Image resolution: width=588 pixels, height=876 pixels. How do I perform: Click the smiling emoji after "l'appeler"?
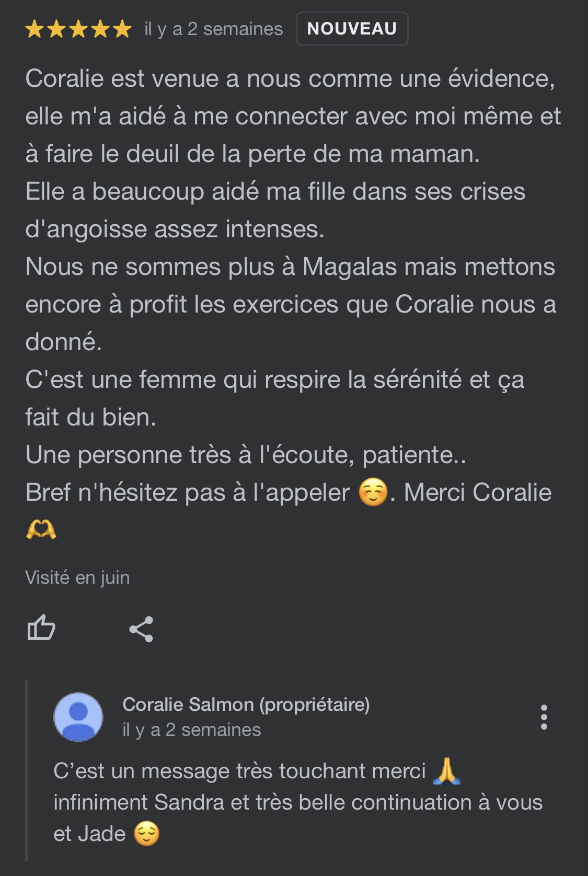point(373,493)
